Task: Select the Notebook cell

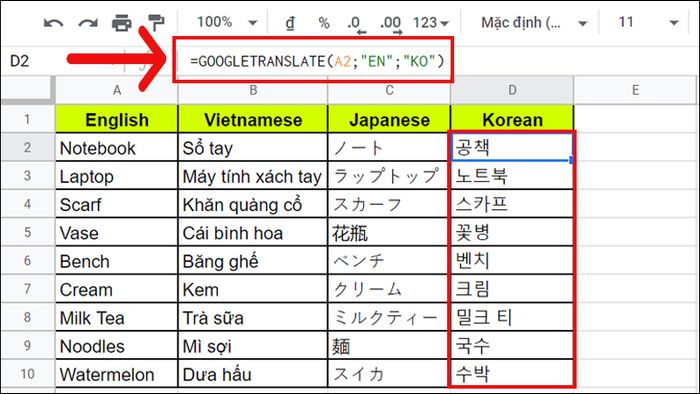Action: (x=117, y=148)
